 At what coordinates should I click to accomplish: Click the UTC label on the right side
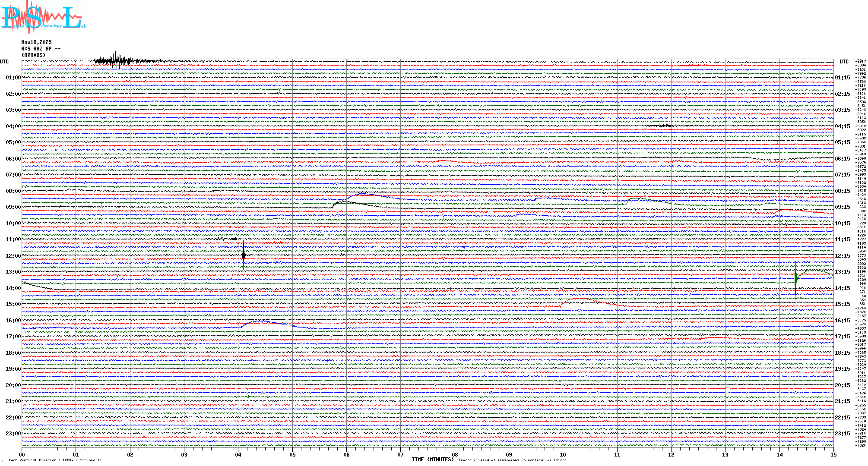pos(844,62)
